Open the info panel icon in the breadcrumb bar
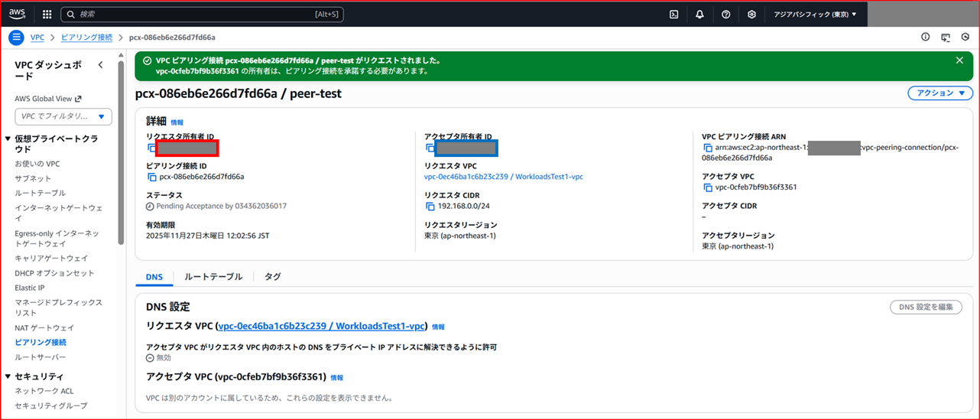The width and height of the screenshot is (980, 420). 926,37
